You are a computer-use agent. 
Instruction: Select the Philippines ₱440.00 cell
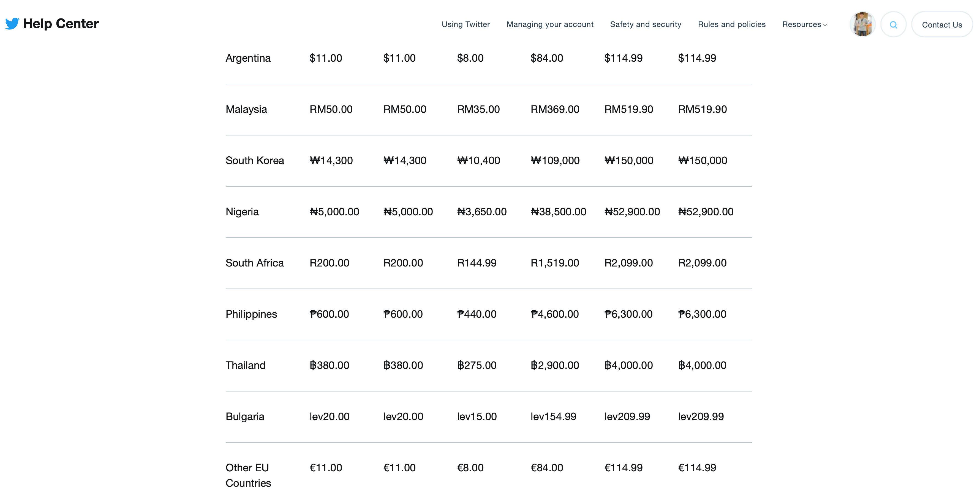476,314
